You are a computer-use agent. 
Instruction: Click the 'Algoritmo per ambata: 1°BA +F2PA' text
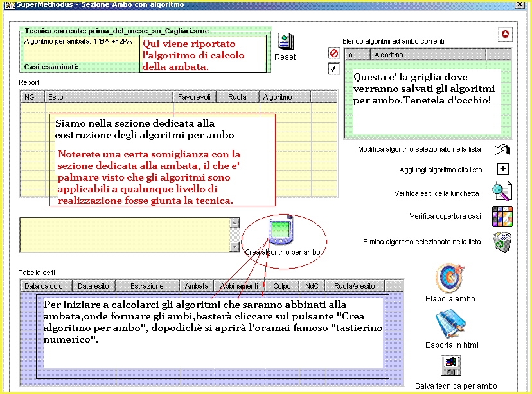(78, 41)
